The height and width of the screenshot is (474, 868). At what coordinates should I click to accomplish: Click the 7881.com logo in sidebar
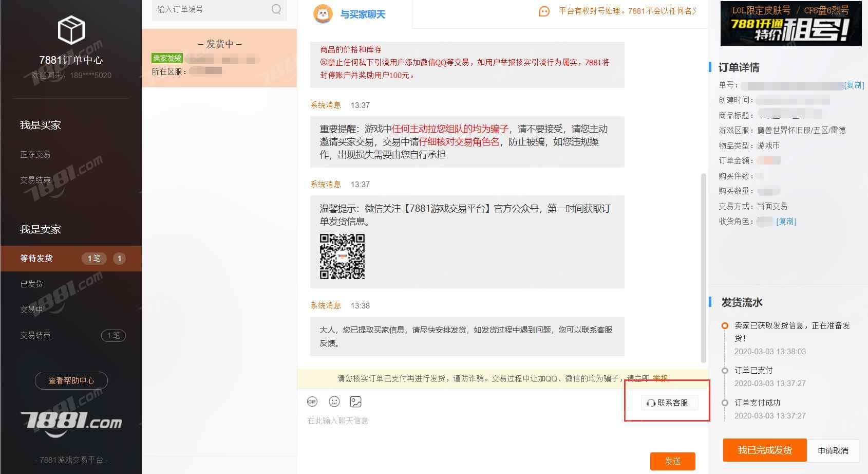71,423
